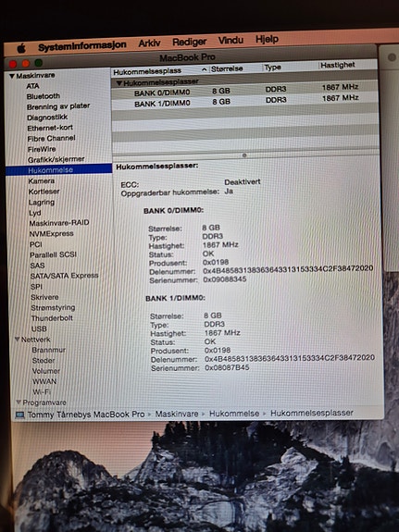The image size is (399, 532).
Task: Select Wi-Fi under Nettverk
Action: point(42,392)
